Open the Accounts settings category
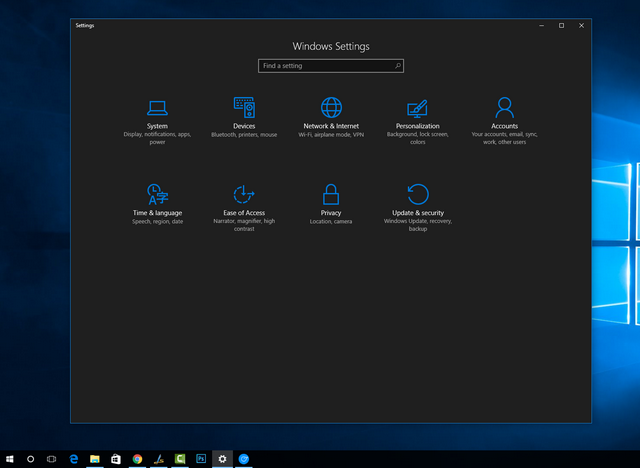The height and width of the screenshot is (468, 640). tap(504, 121)
